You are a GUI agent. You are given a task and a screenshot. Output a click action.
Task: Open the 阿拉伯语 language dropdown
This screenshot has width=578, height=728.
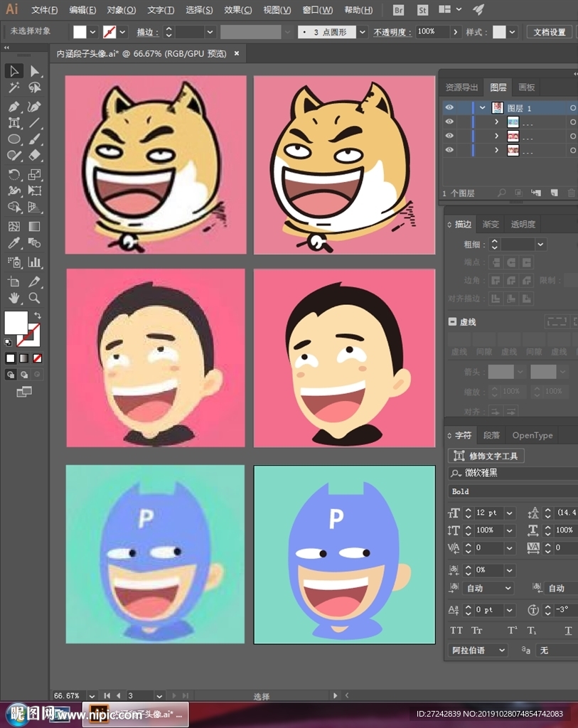[x=502, y=650]
